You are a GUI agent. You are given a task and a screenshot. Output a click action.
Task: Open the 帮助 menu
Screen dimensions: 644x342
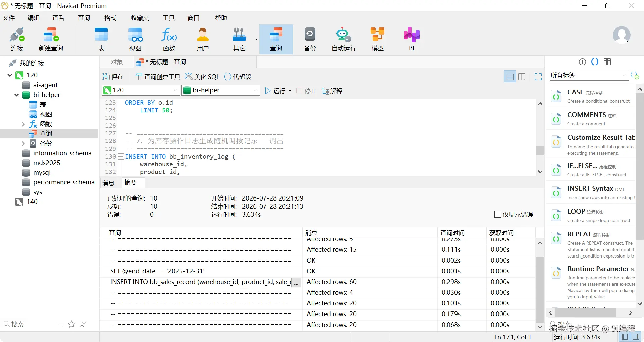221,18
